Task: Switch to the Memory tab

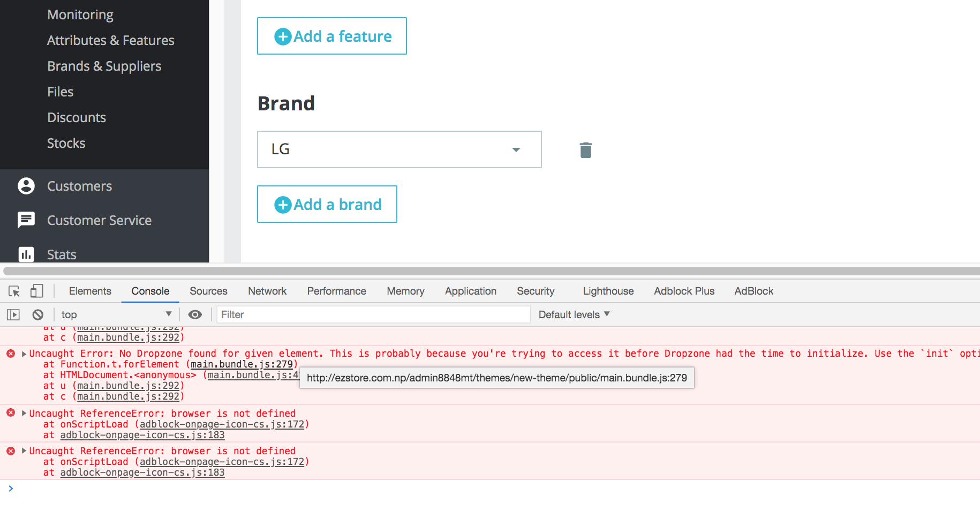Action: [406, 291]
